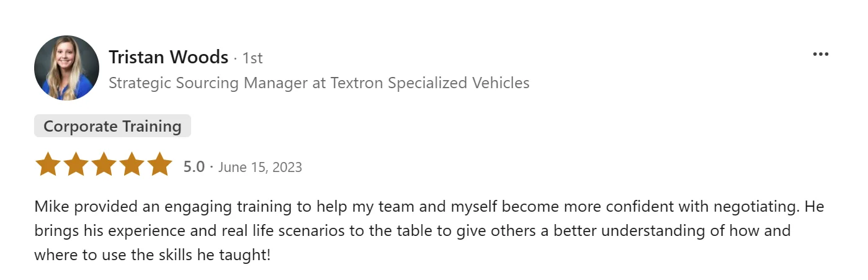Click the fifth gold rating star

[x=159, y=165]
